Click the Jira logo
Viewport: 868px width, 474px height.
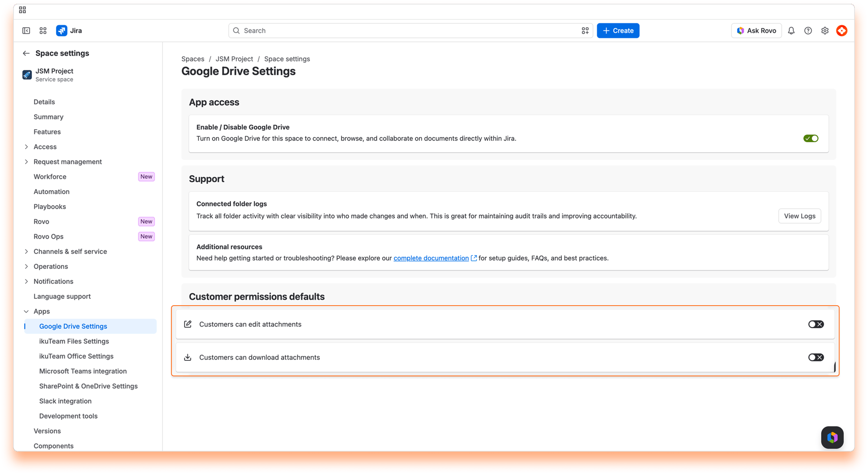(69, 30)
